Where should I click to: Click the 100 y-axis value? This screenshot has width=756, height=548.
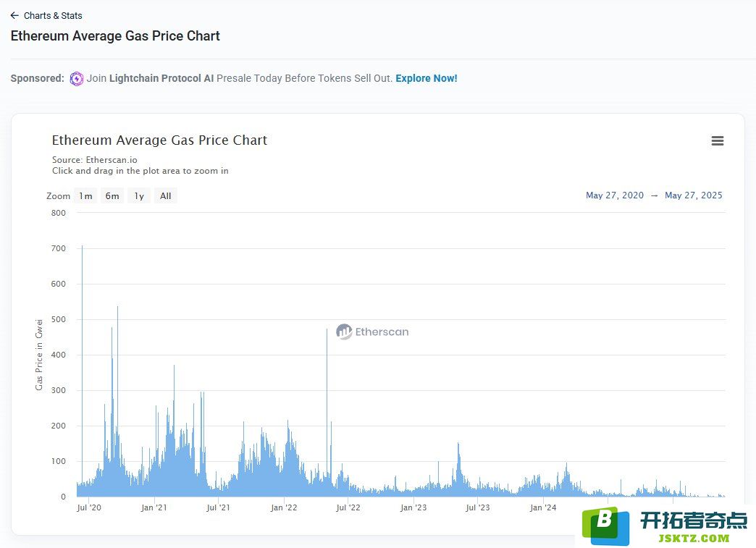[59, 461]
